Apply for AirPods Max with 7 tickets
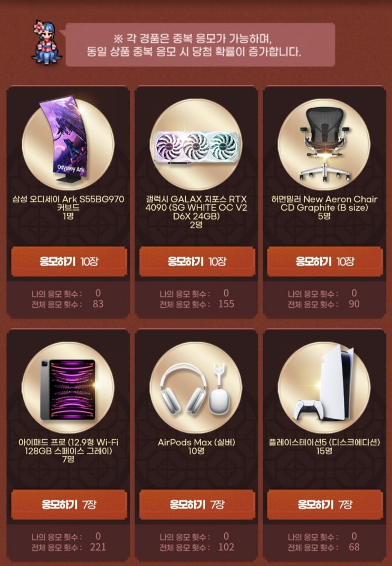Screen dimensions: 392x566 pos(197,504)
